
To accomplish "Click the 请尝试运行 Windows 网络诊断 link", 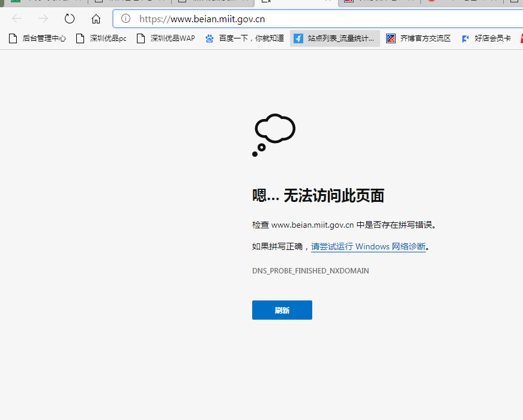I will [368, 246].
